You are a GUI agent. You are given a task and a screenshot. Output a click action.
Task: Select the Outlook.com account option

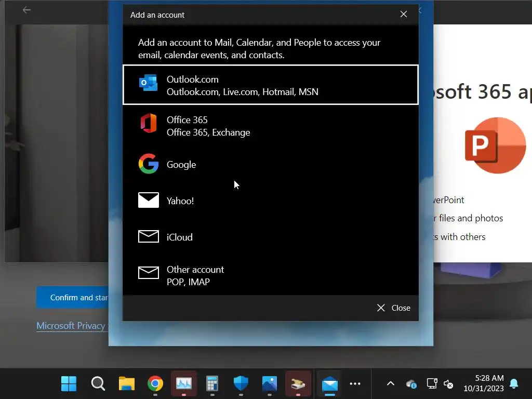click(270, 85)
